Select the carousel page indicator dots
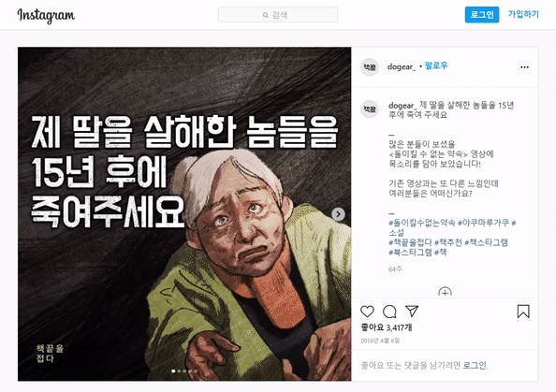 pyautogui.click(x=184, y=371)
